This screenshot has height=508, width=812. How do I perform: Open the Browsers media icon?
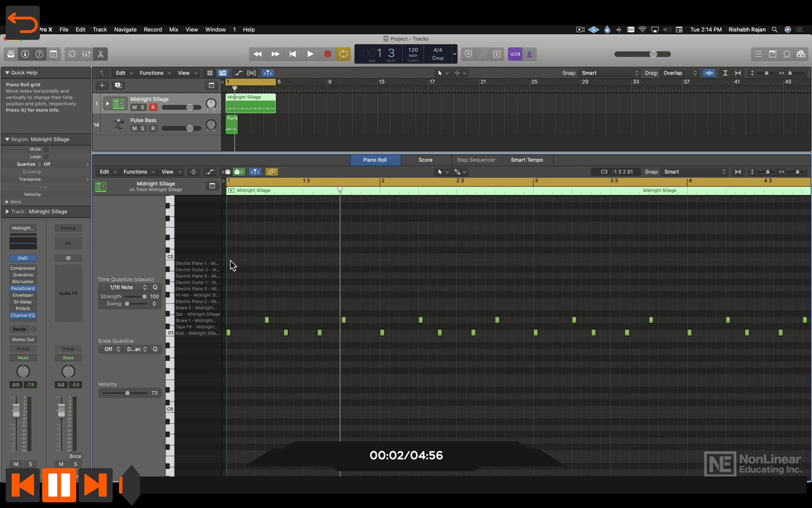[801, 54]
